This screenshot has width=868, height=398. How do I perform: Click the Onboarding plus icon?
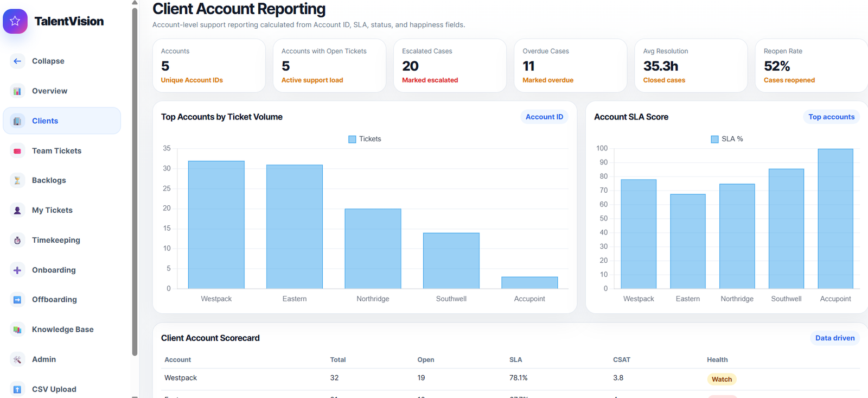click(x=17, y=270)
